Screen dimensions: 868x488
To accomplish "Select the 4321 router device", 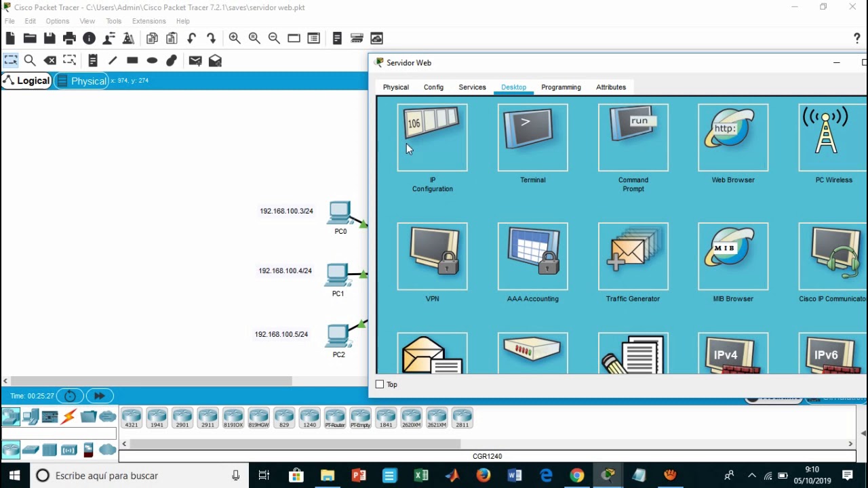I will [x=132, y=418].
